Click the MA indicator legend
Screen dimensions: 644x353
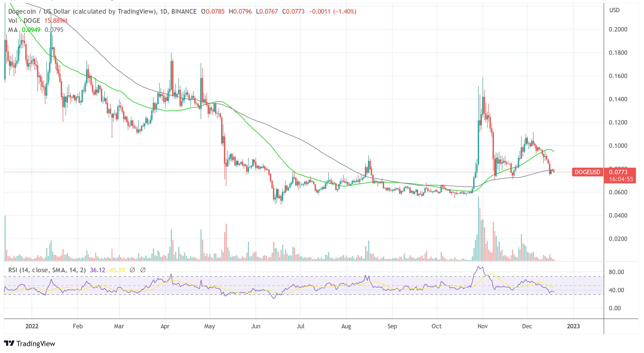[x=13, y=30]
